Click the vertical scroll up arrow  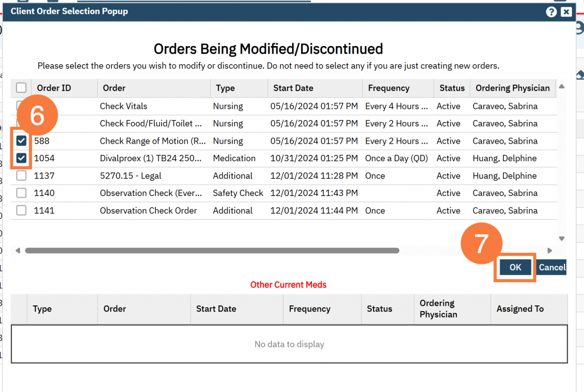coord(562,87)
